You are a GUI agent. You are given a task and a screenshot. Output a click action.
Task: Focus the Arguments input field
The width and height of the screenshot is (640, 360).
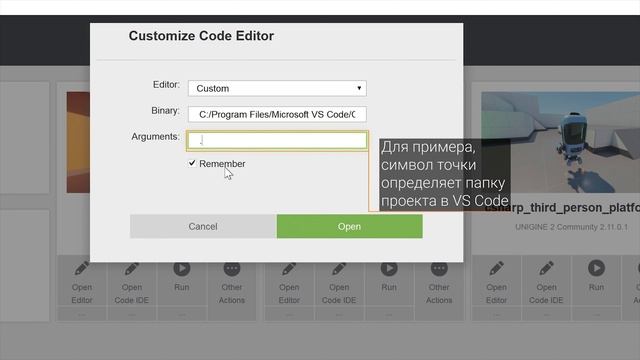[277, 140]
